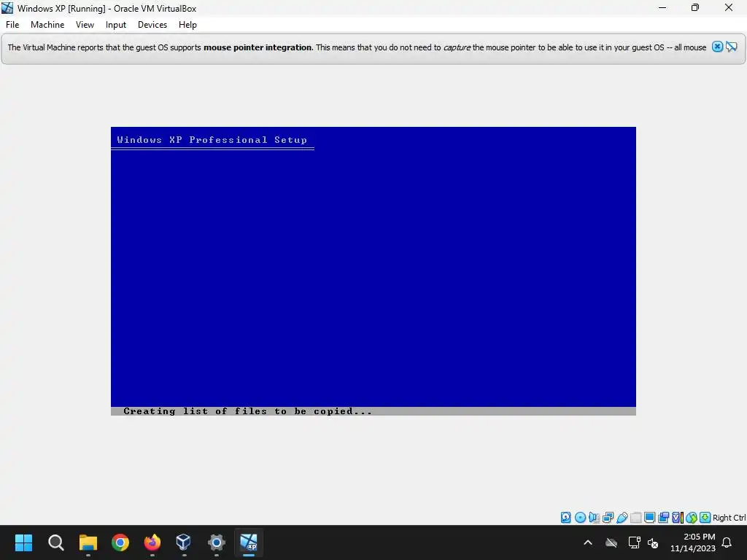This screenshot has height=560, width=747.
Task: Open network status tray icon
Action: [x=634, y=542]
